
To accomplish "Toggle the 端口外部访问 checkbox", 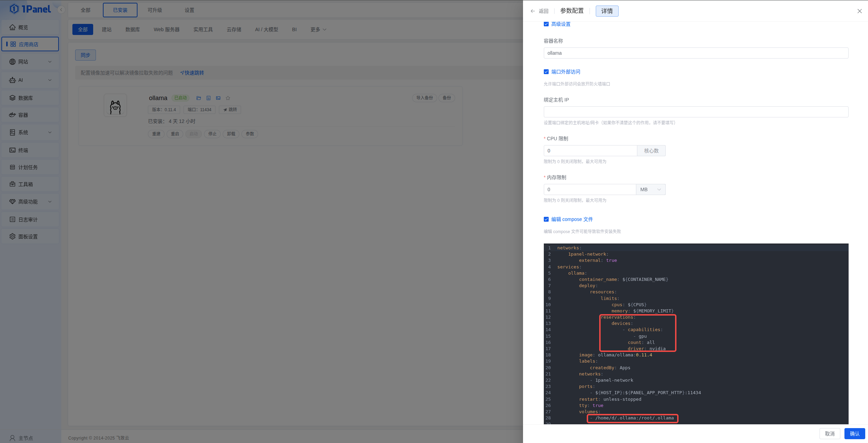I will tap(546, 72).
